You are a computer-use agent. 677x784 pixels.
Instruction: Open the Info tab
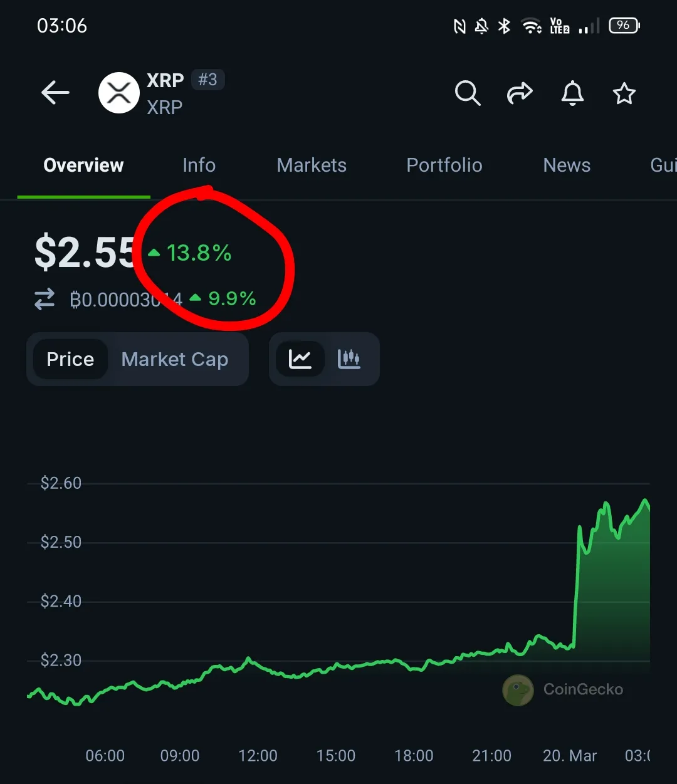tap(199, 165)
